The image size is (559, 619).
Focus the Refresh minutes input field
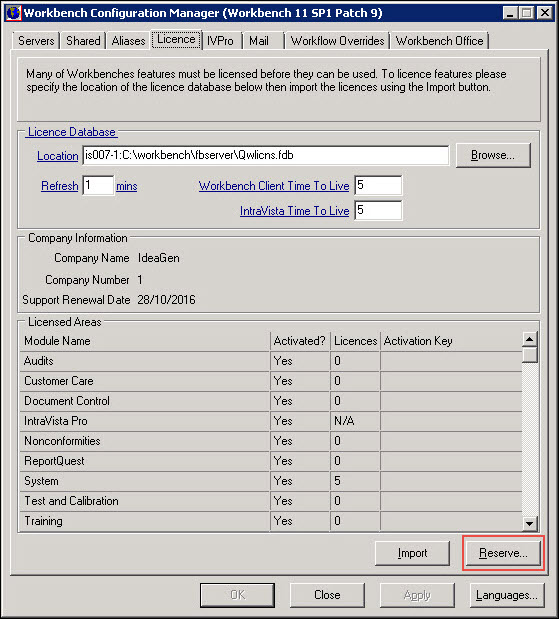[x=98, y=185]
